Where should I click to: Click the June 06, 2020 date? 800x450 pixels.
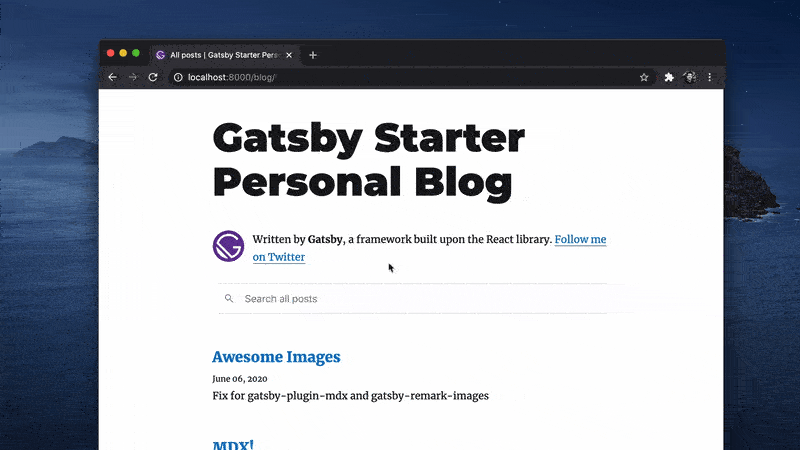(240, 379)
